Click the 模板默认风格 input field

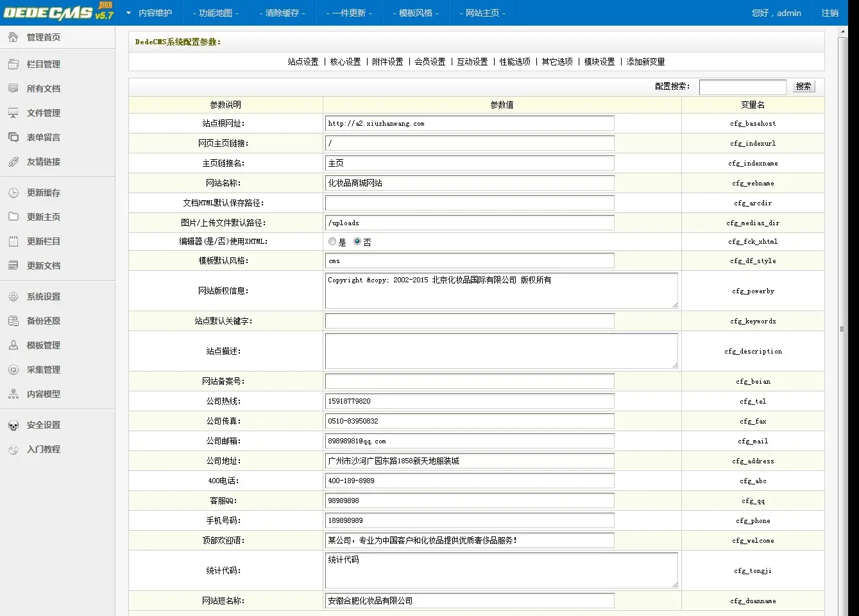[470, 261]
